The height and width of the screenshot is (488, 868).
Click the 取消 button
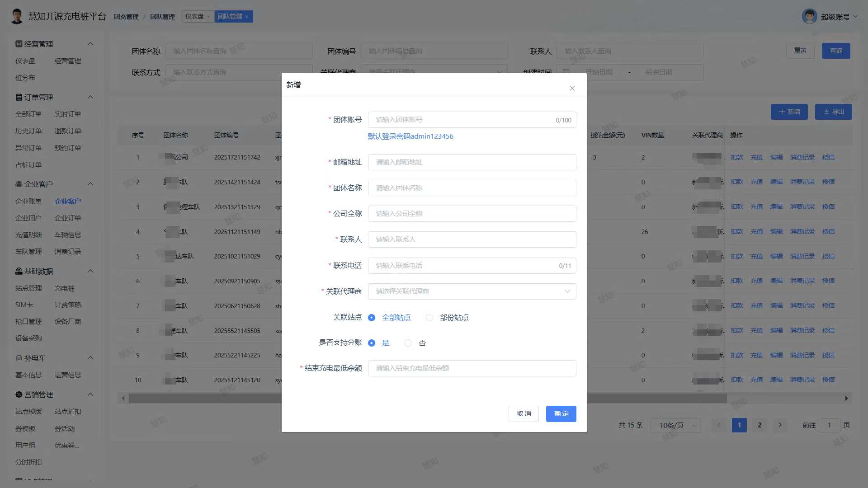[524, 413]
